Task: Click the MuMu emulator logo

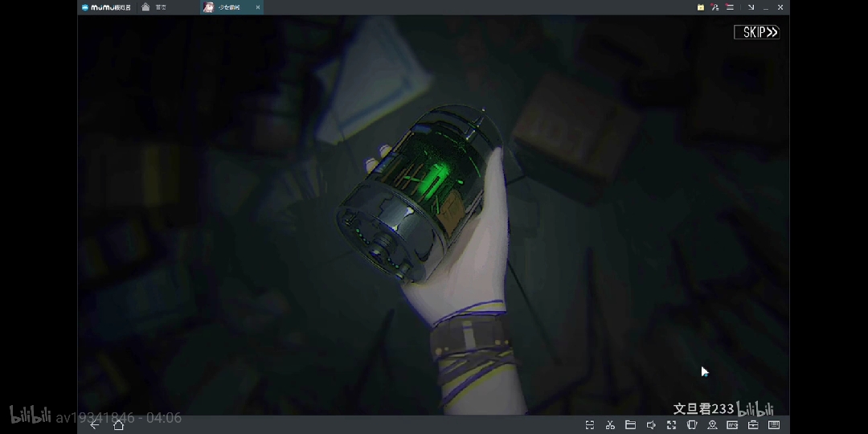Action: [x=106, y=7]
